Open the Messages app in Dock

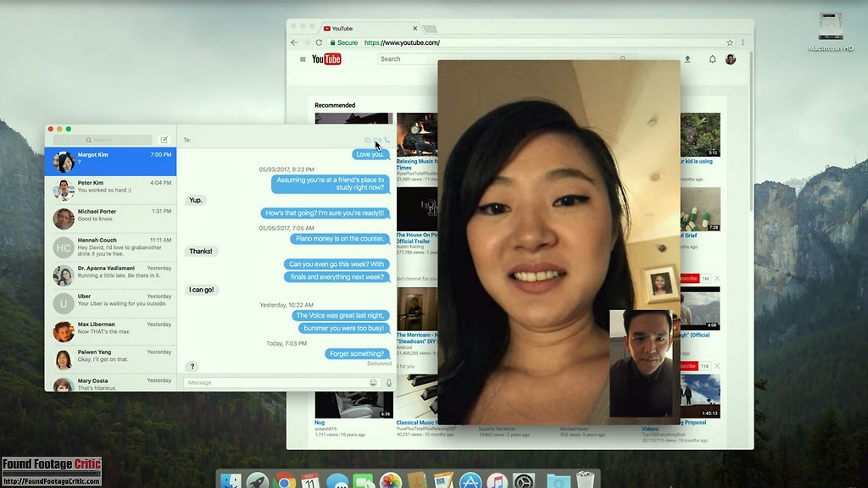point(337,481)
